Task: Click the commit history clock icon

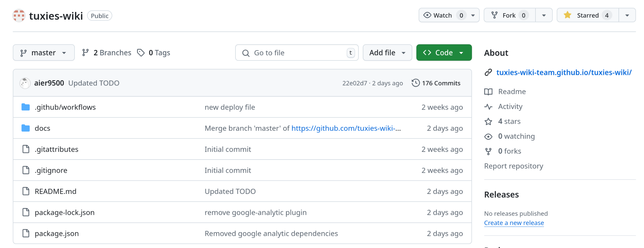Action: tap(416, 83)
